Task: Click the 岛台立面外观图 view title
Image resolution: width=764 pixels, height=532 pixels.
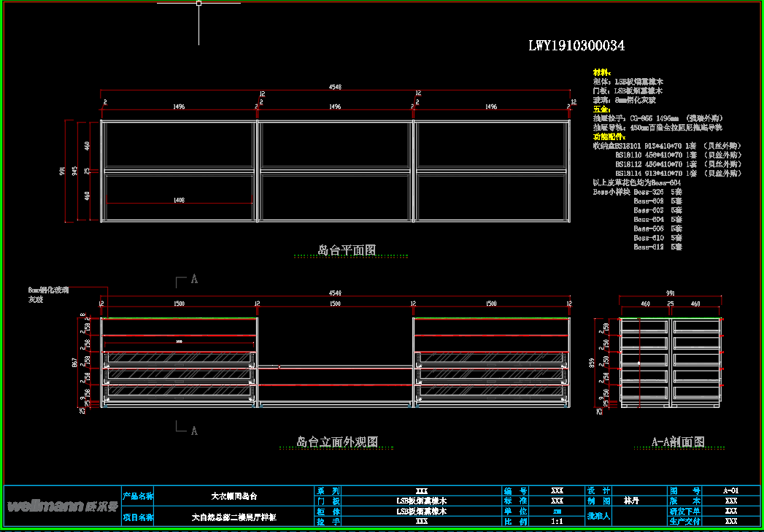Action: pos(336,442)
